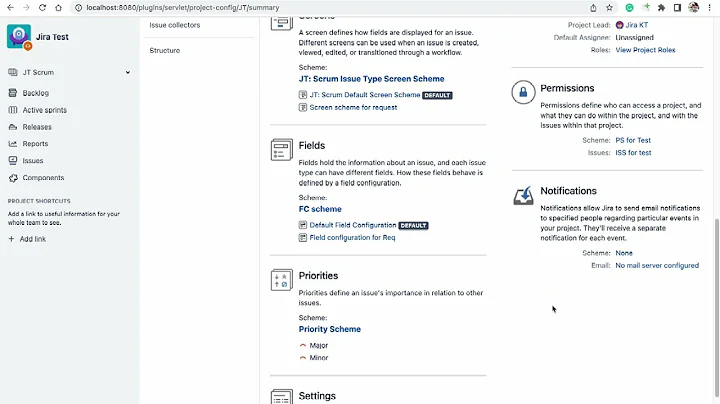
Task: Click the Jira KT user avatar icon
Action: click(619, 25)
